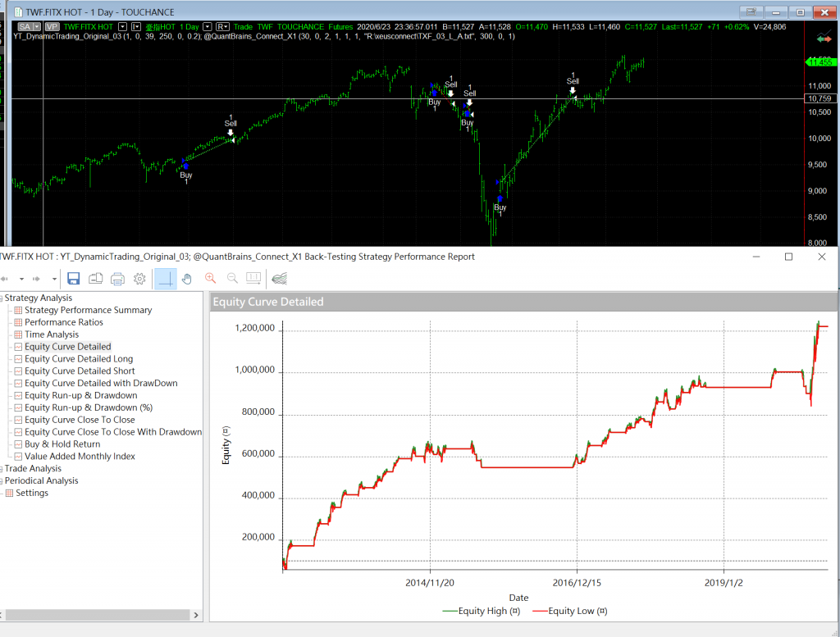Screen dimensions: 840x637
Task: Select the crosshair pointer tool
Action: click(166, 279)
